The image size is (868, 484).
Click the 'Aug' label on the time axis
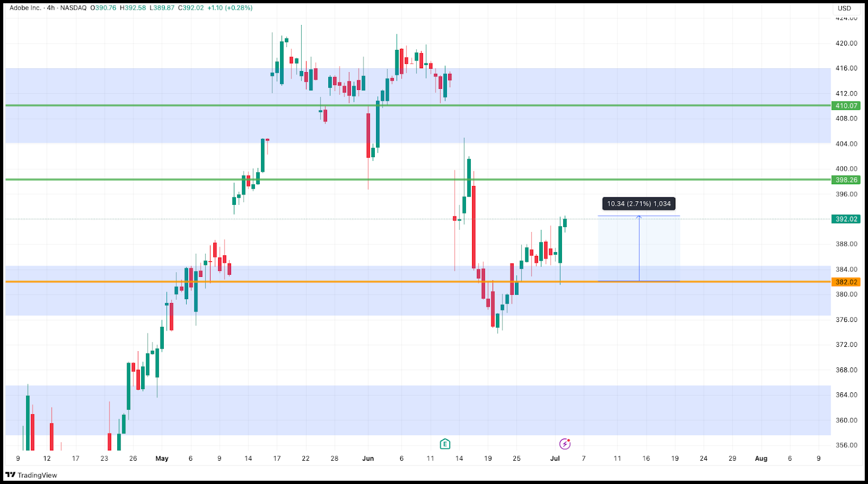point(761,459)
